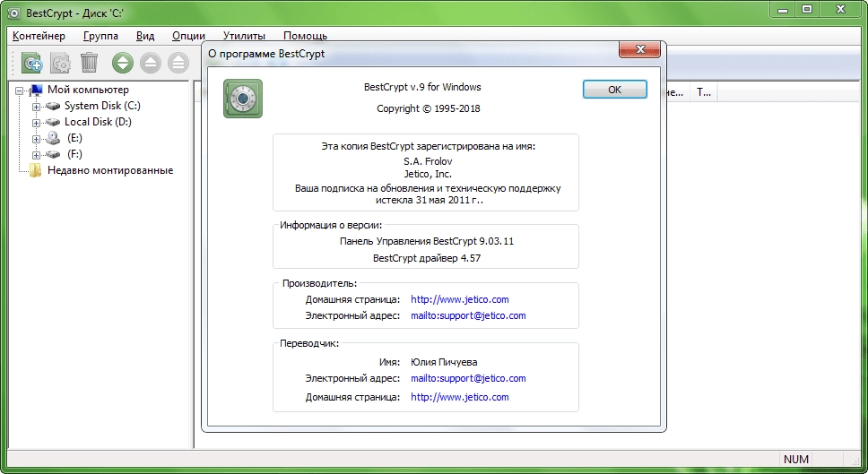Click the second grey Dismount All toolbar button
Viewport: 868px width, 474px height.
coord(178,63)
